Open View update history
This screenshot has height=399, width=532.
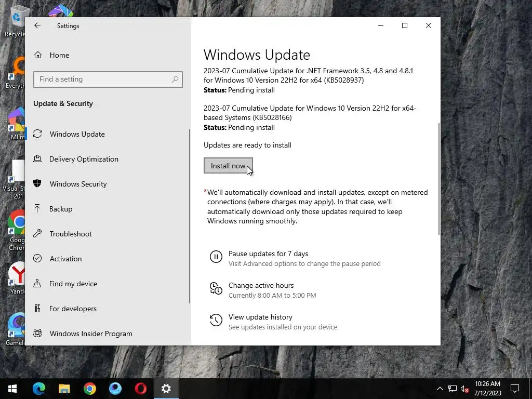260,317
